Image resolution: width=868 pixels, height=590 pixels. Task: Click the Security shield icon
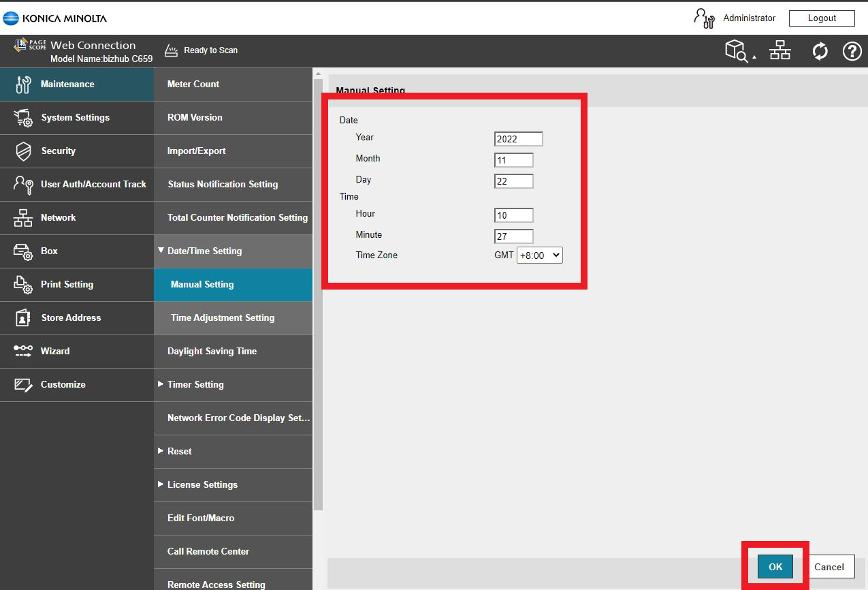[23, 151]
